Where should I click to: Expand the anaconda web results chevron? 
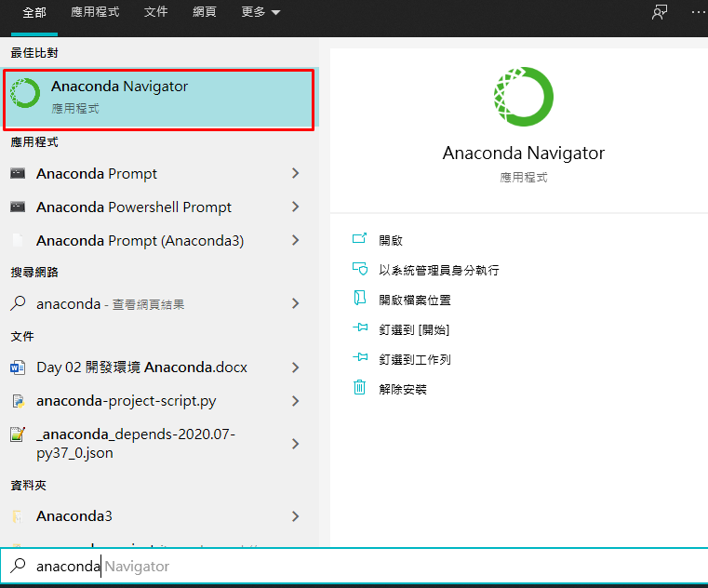(x=295, y=303)
